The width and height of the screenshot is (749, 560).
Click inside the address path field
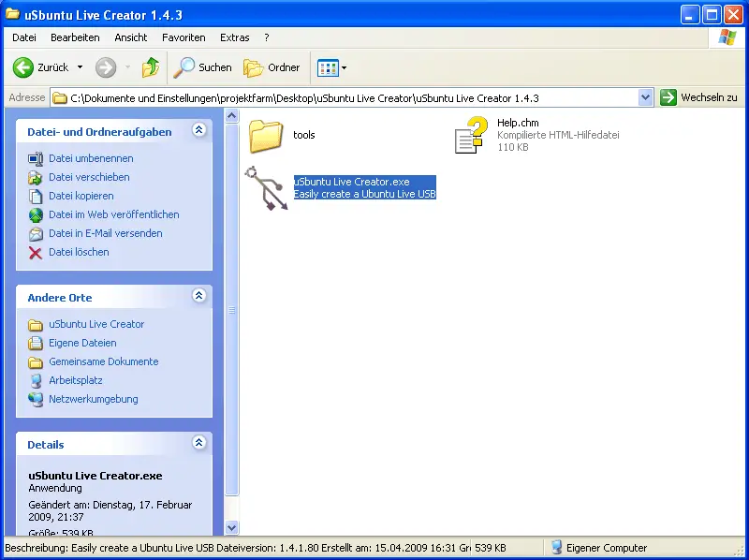coord(346,97)
